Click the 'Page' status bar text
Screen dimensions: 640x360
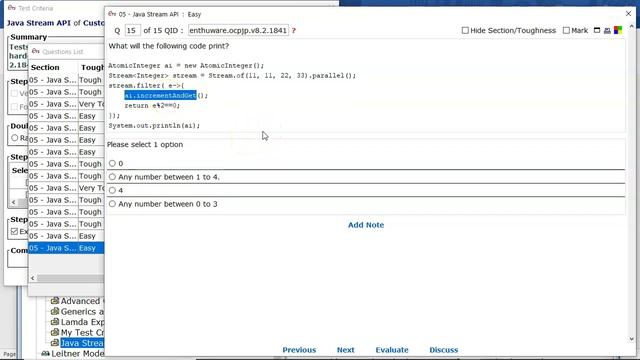(9, 354)
